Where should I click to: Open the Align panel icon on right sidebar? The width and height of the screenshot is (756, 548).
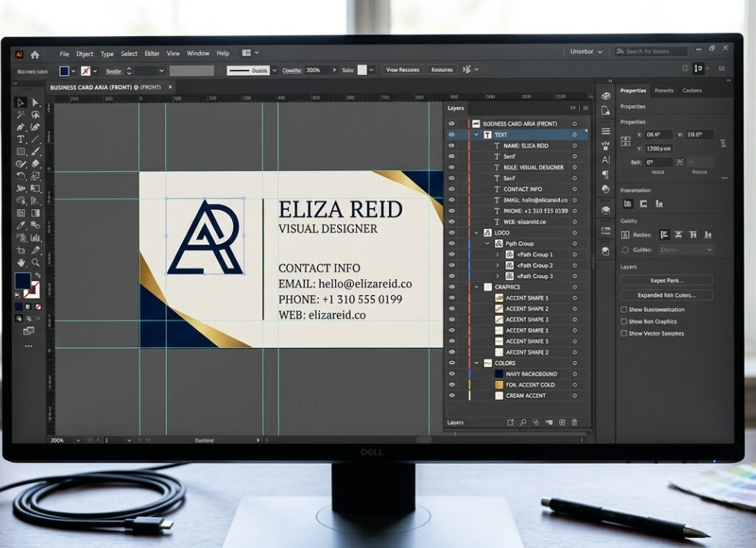click(607, 131)
